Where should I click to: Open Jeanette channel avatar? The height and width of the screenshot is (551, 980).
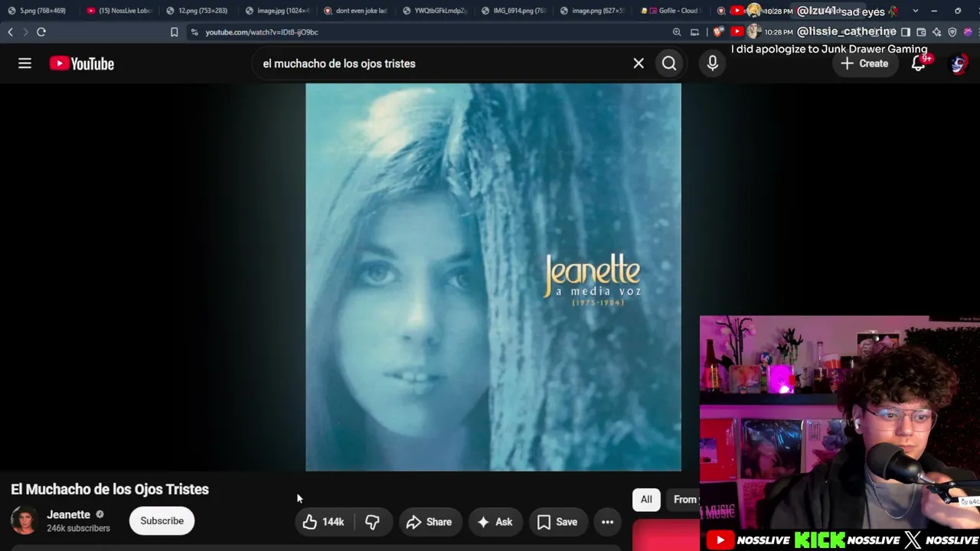pos(24,520)
